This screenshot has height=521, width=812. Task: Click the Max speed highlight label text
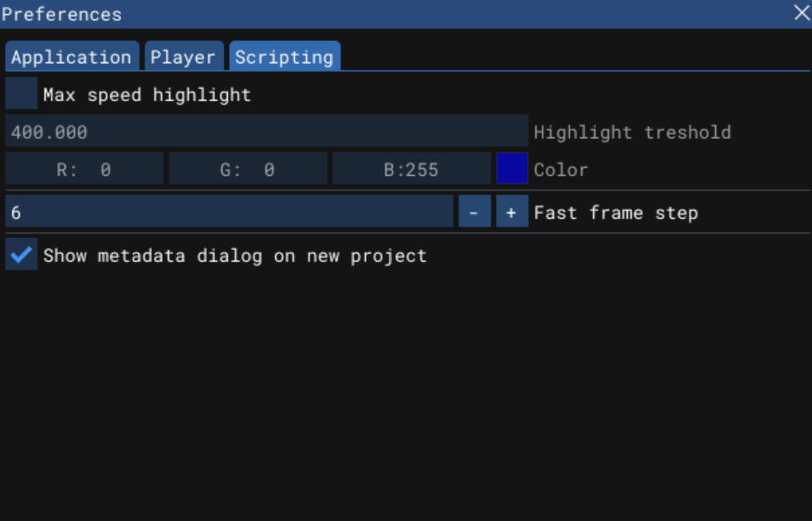pos(147,95)
